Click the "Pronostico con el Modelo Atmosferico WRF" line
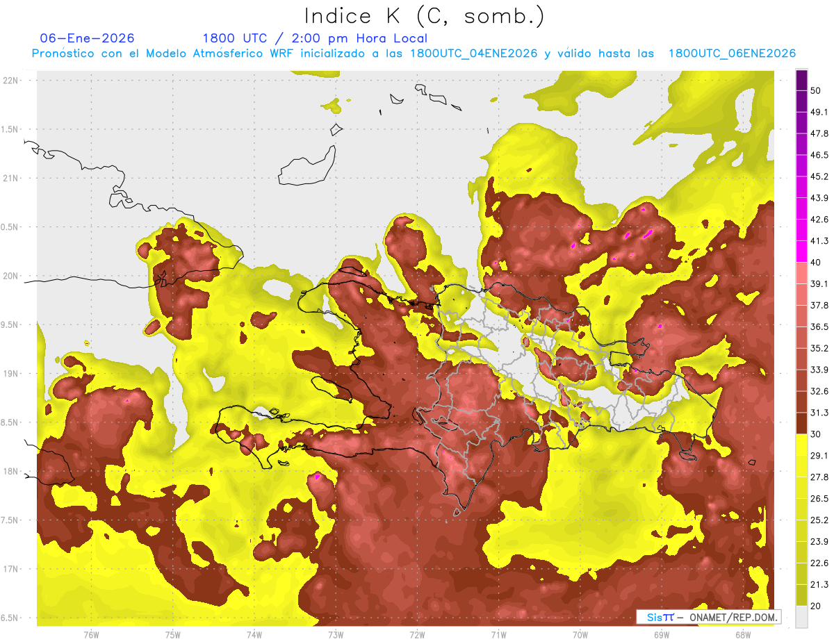834x644 pixels. coord(414,53)
